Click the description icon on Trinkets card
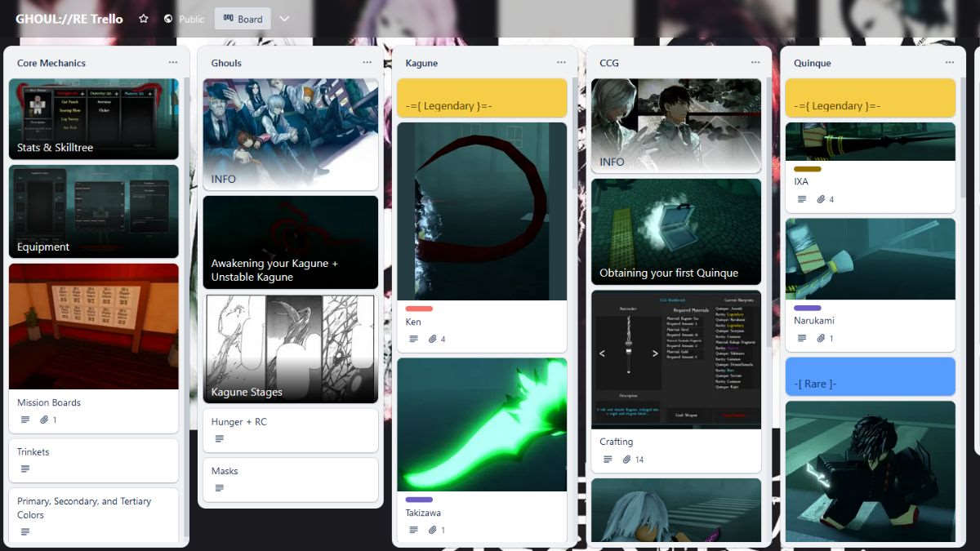This screenshot has width=980, height=551. (x=25, y=469)
